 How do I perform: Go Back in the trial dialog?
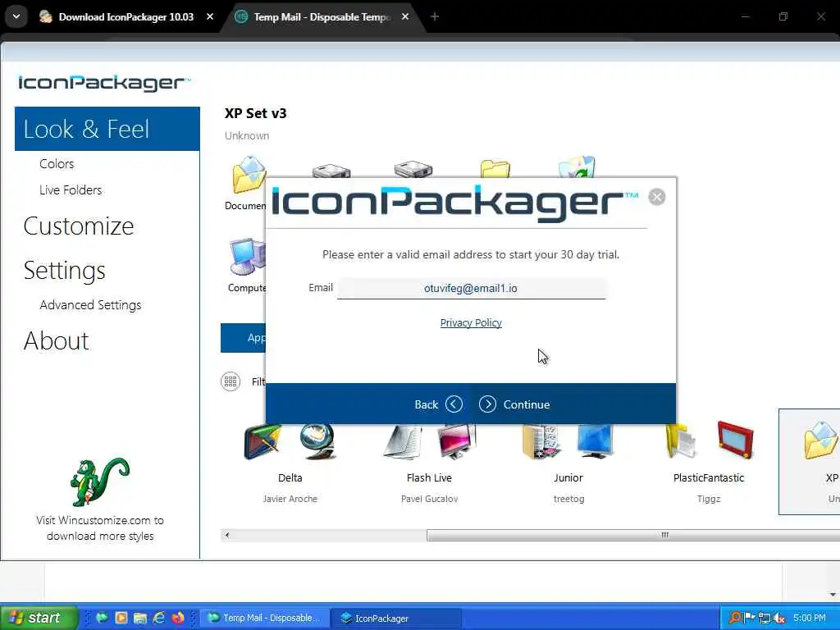pos(438,404)
